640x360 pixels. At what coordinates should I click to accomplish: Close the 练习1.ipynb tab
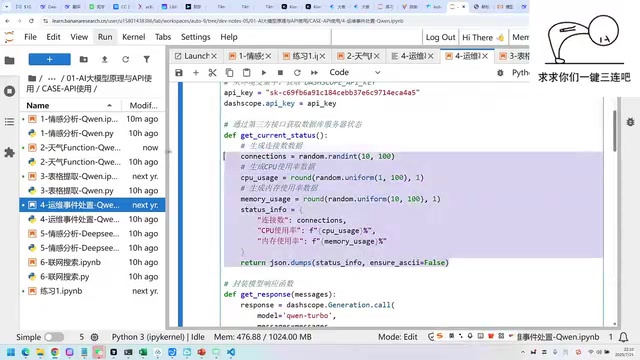(322, 56)
